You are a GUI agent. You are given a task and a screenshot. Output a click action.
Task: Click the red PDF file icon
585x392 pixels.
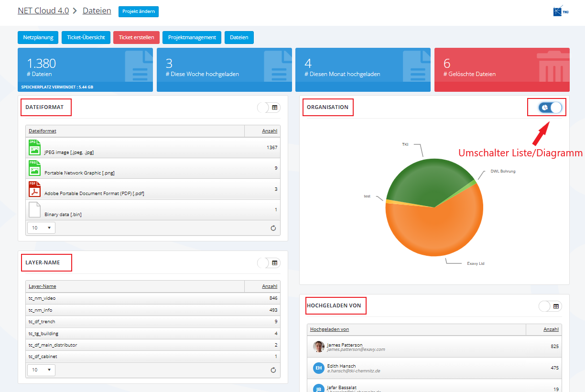tap(34, 189)
